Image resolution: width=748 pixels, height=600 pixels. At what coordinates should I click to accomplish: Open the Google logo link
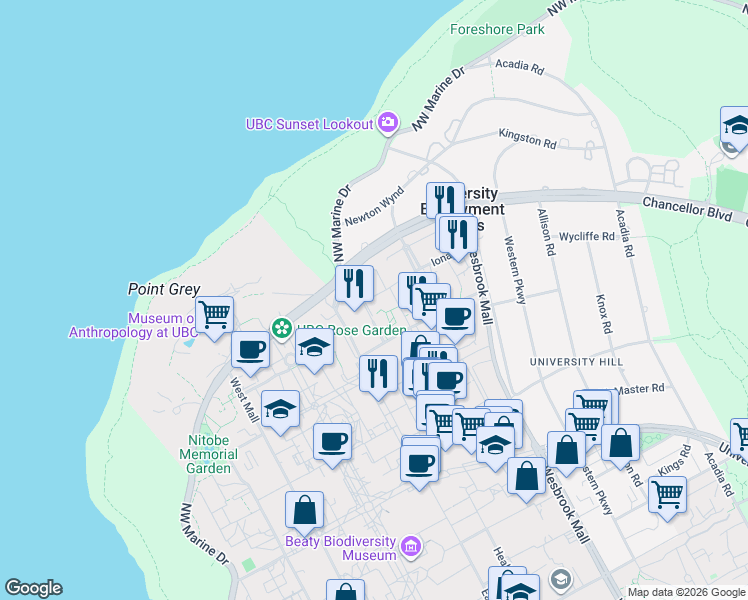(33, 588)
